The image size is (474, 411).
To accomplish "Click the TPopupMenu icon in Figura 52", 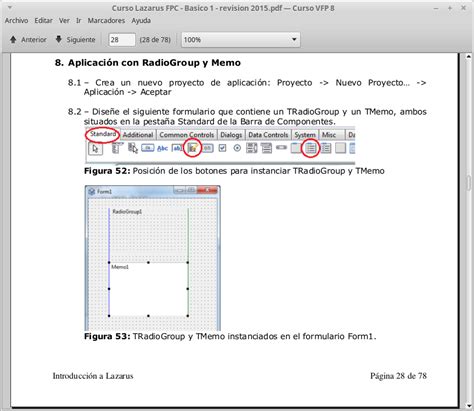I will coord(133,148).
